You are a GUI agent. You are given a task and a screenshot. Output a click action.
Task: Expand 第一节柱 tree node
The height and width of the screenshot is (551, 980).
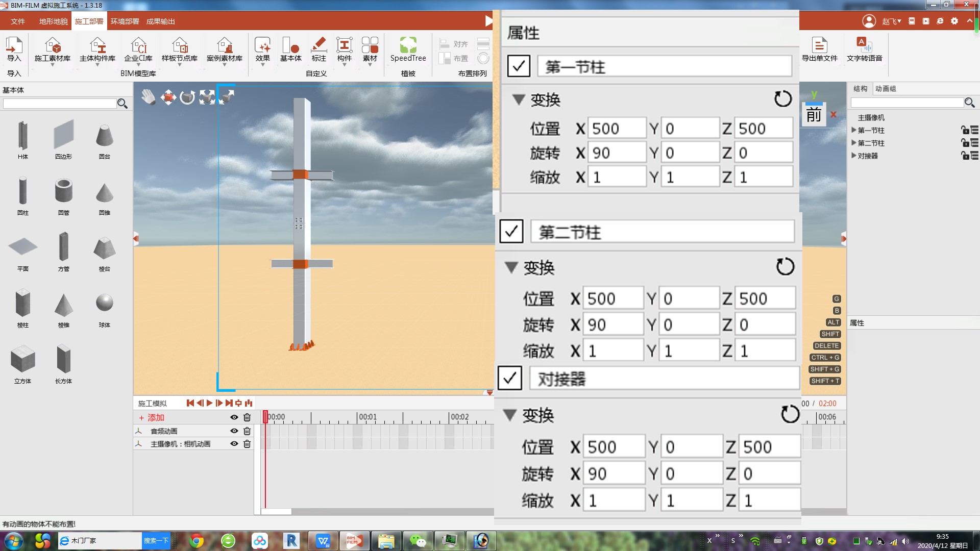click(x=854, y=130)
